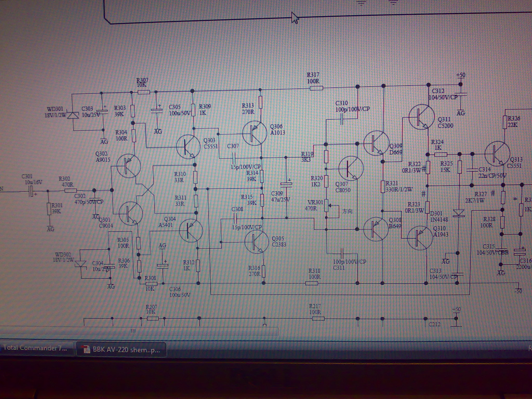532x399 pixels.
Task: Click the R321 330R/1/2W resistor
Action: point(382,187)
